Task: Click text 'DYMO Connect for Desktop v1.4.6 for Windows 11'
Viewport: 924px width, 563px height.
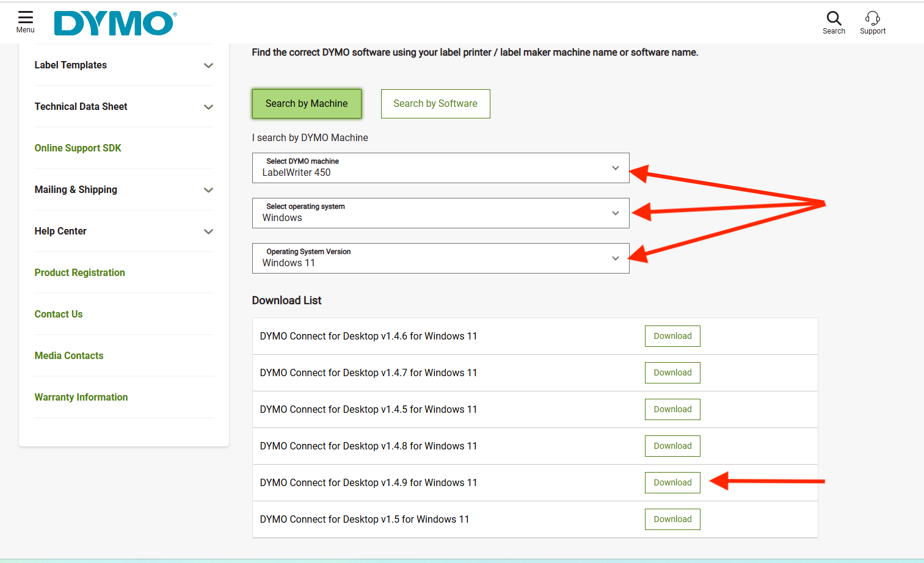Action: click(368, 336)
